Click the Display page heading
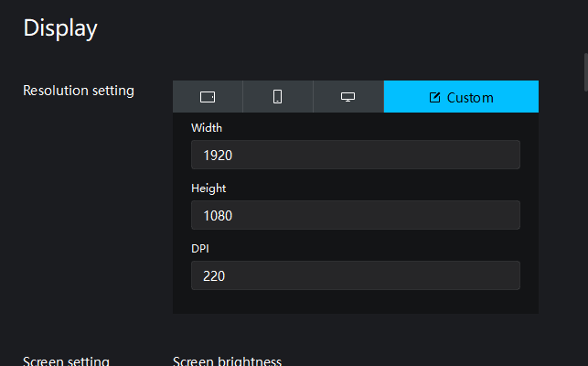 [60, 28]
